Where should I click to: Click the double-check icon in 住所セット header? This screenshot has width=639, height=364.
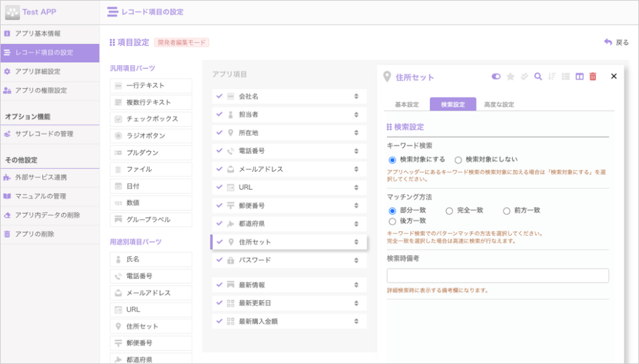525,77
